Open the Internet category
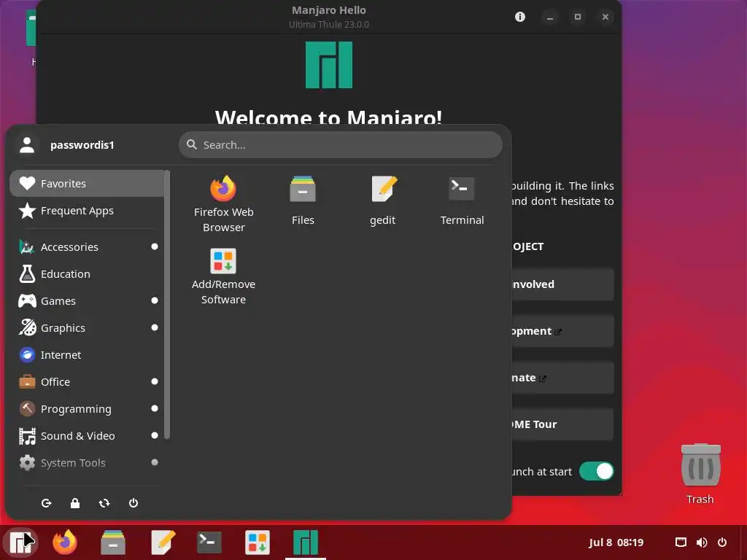This screenshot has width=747, height=560. click(x=87, y=355)
